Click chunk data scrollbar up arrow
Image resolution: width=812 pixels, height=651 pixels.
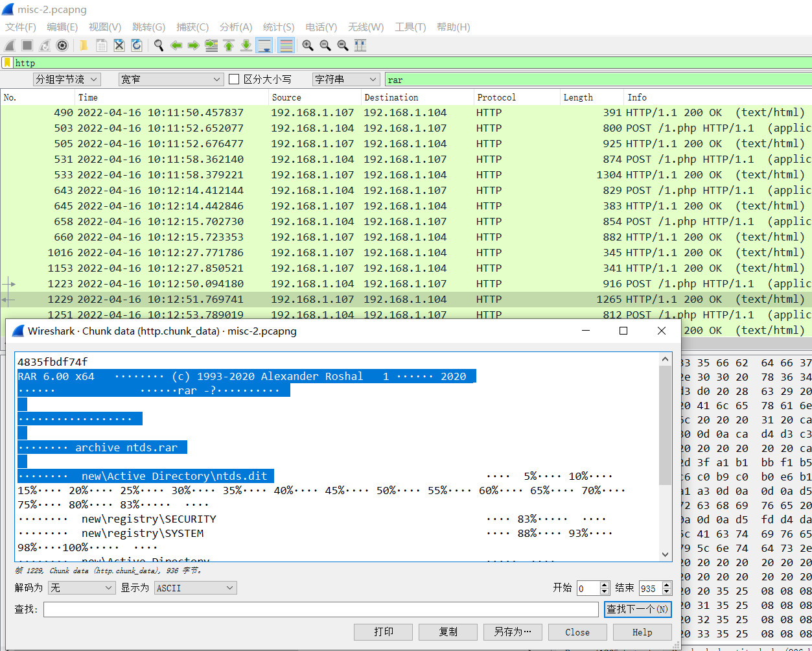click(x=666, y=359)
